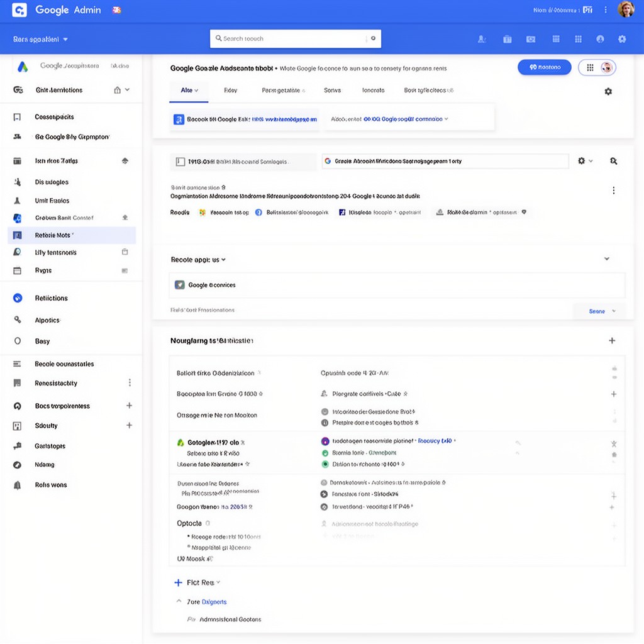Click the Rohs wons bell icon
Screen dimensions: 644x644
(17, 485)
